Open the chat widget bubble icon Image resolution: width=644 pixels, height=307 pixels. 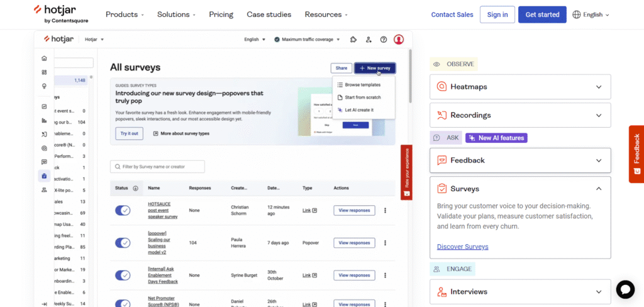click(625, 289)
